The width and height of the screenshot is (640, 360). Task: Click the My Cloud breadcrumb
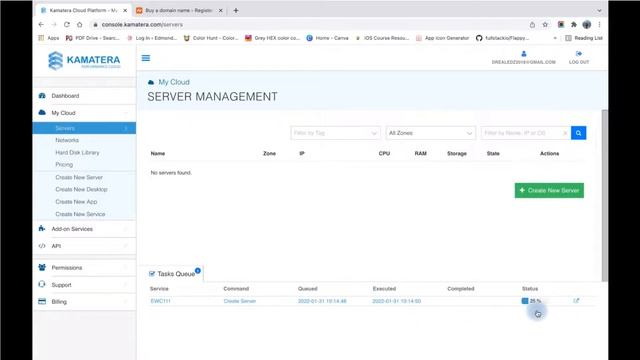(x=174, y=82)
